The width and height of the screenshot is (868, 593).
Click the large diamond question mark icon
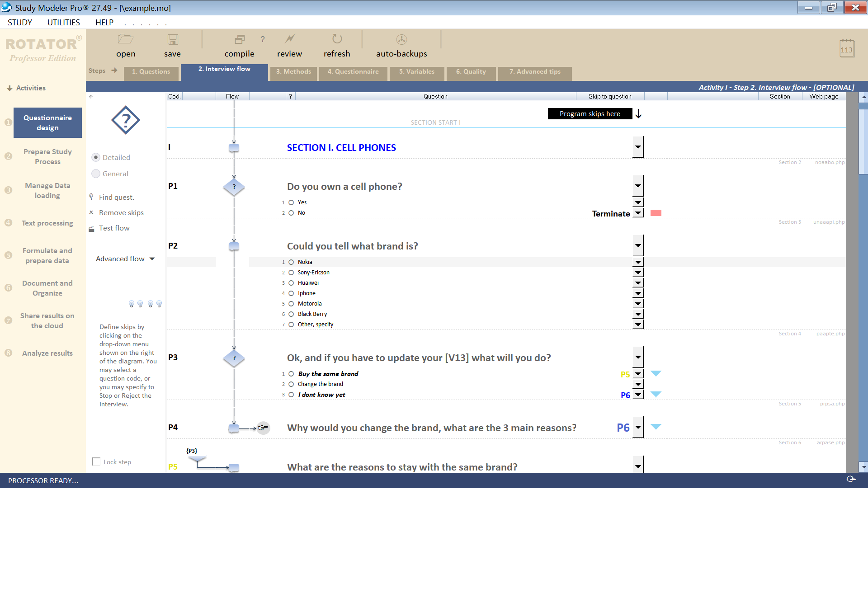coord(126,120)
